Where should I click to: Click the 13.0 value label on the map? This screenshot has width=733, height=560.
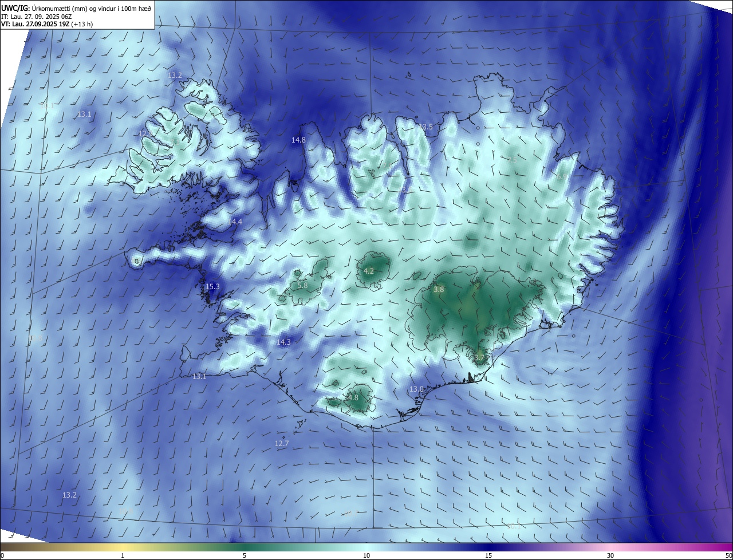point(416,389)
